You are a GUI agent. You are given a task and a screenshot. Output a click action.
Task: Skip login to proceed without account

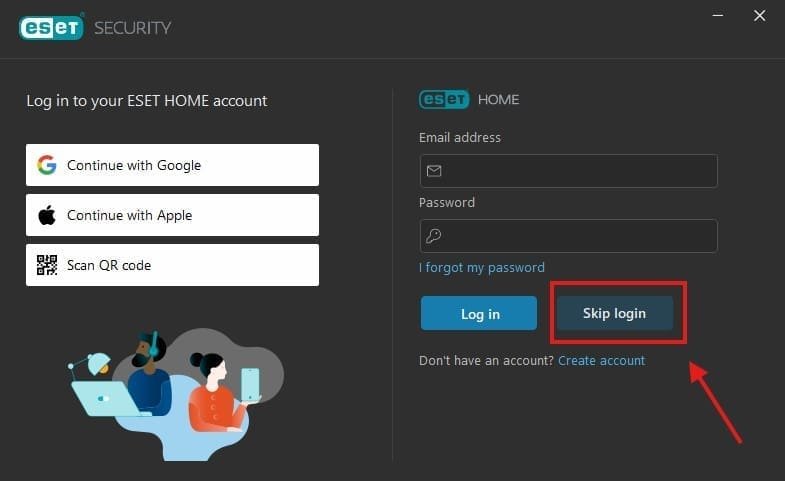coord(615,313)
